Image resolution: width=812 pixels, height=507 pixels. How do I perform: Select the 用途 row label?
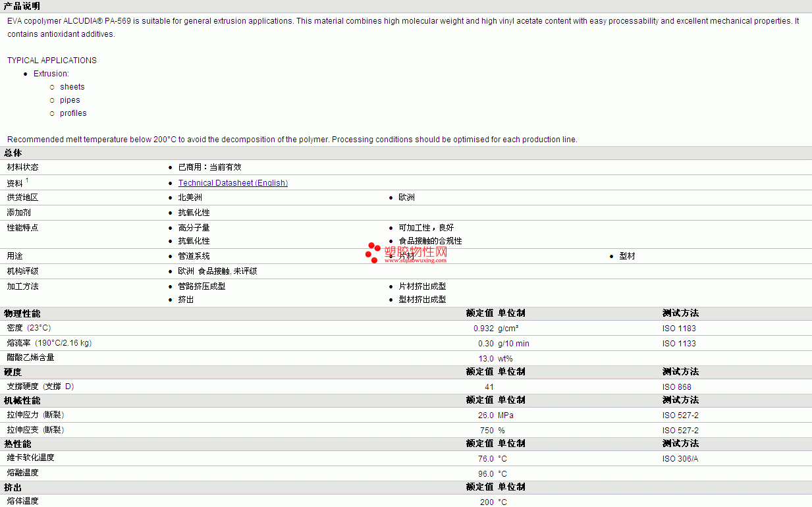pos(15,256)
